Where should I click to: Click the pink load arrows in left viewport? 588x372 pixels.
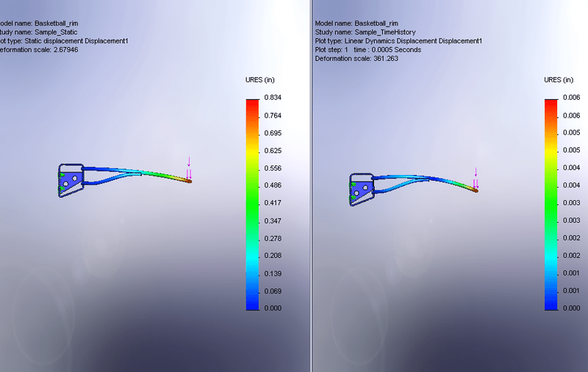[x=189, y=172]
